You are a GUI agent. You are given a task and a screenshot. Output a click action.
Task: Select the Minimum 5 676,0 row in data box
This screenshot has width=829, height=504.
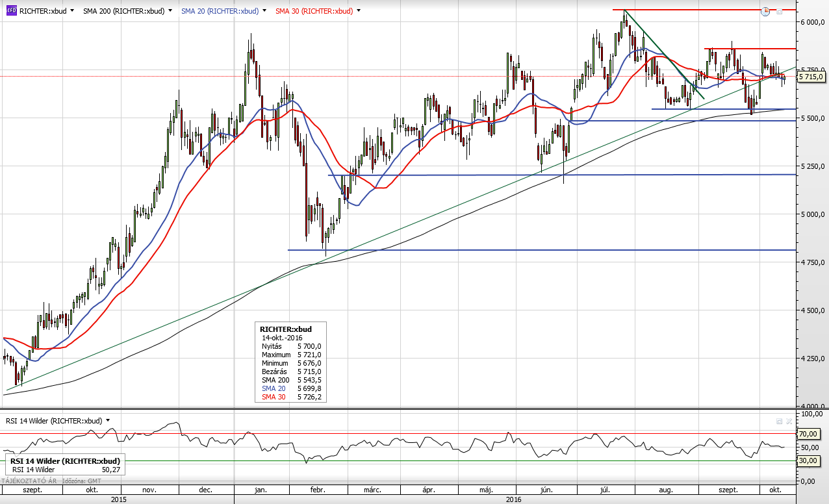(291, 363)
